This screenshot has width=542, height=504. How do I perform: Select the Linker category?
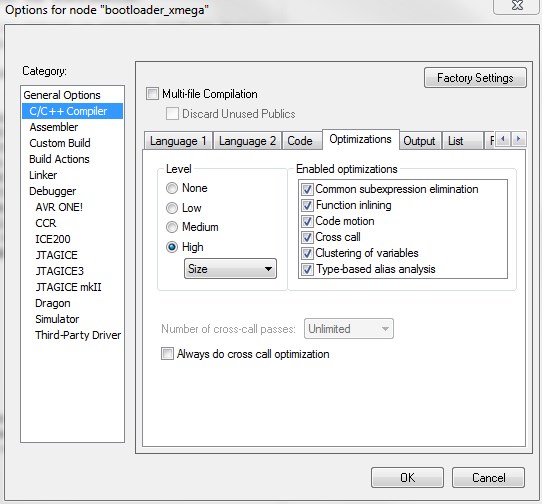pyautogui.click(x=43, y=175)
